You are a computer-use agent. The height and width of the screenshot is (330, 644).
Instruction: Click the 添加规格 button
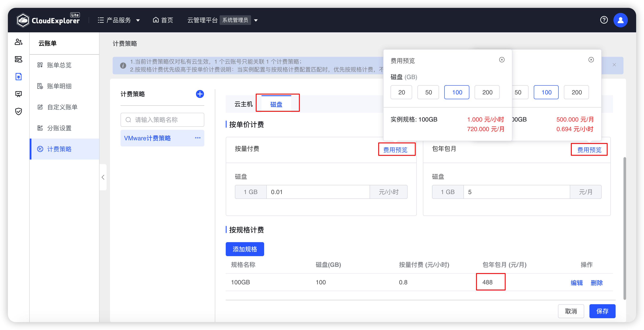click(245, 249)
